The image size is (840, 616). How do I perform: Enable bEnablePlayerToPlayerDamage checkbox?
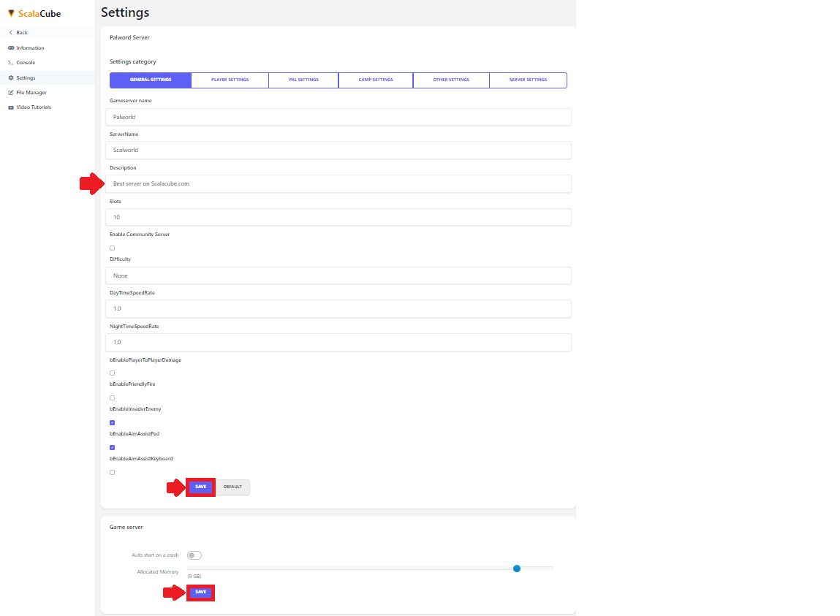coord(112,373)
